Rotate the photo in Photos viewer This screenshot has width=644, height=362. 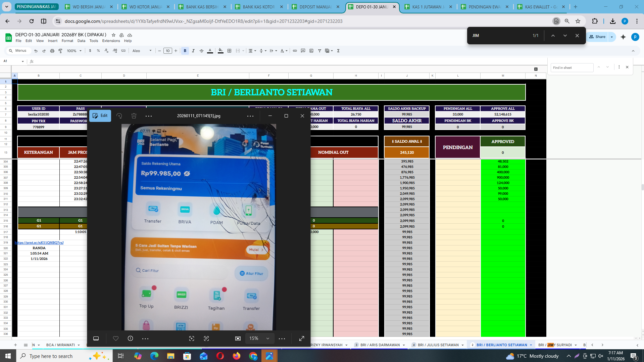(x=119, y=116)
